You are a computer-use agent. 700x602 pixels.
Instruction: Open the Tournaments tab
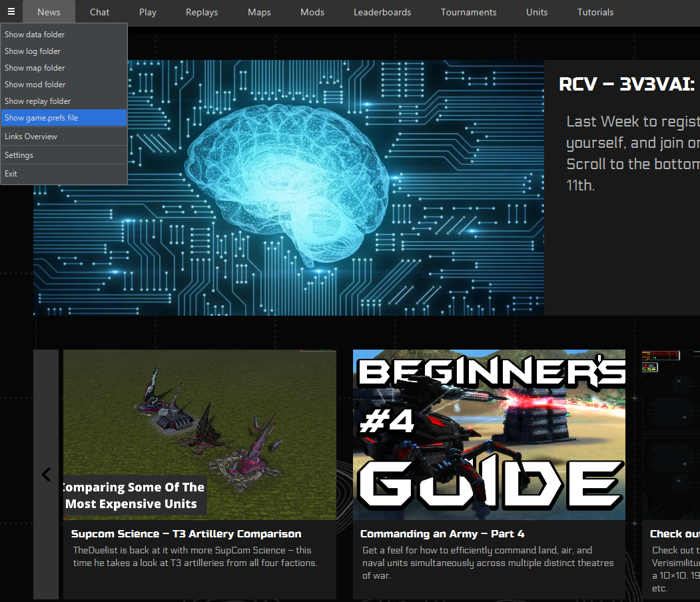(469, 12)
